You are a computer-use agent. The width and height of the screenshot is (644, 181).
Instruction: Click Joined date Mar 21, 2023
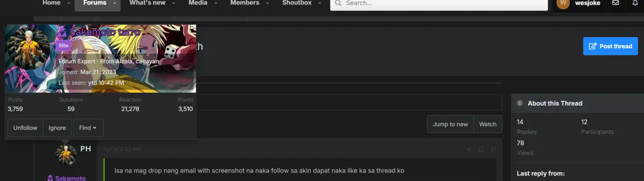click(98, 72)
